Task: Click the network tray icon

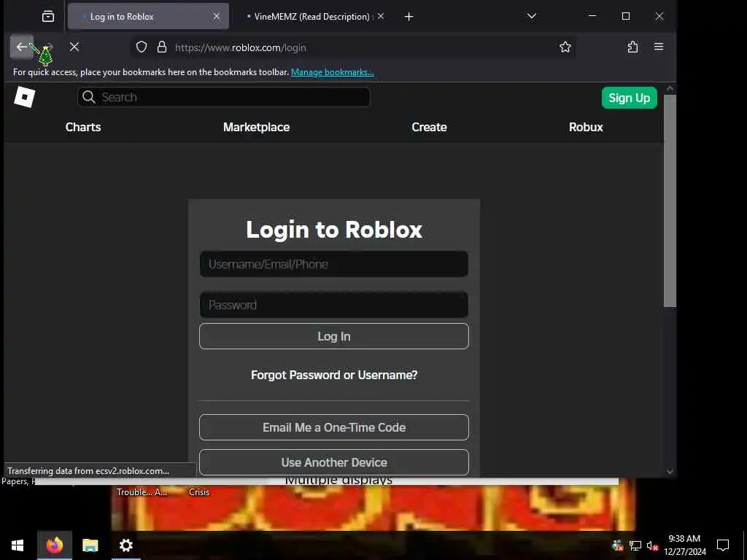Action: (635, 545)
